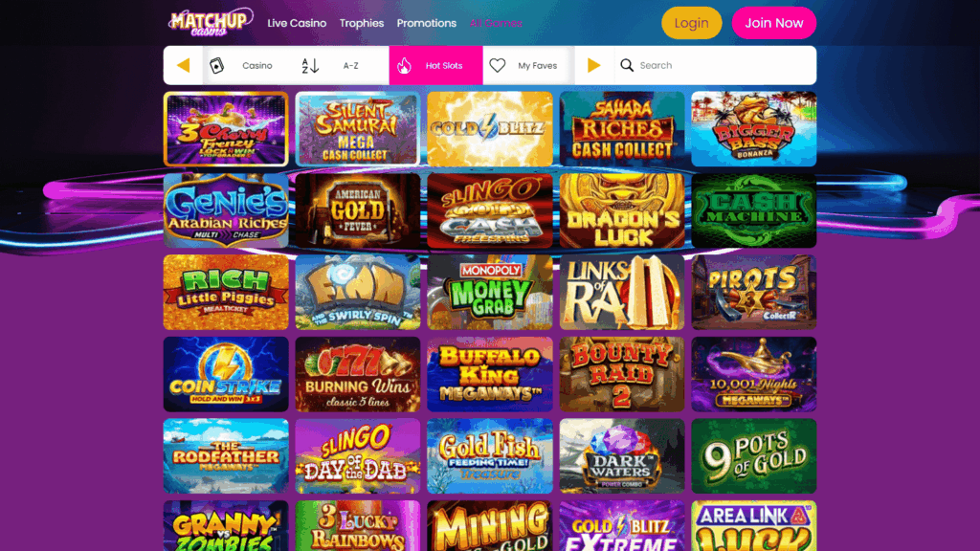Image resolution: width=980 pixels, height=551 pixels.
Task: Open the Live Casino menu item
Action: pyautogui.click(x=297, y=23)
